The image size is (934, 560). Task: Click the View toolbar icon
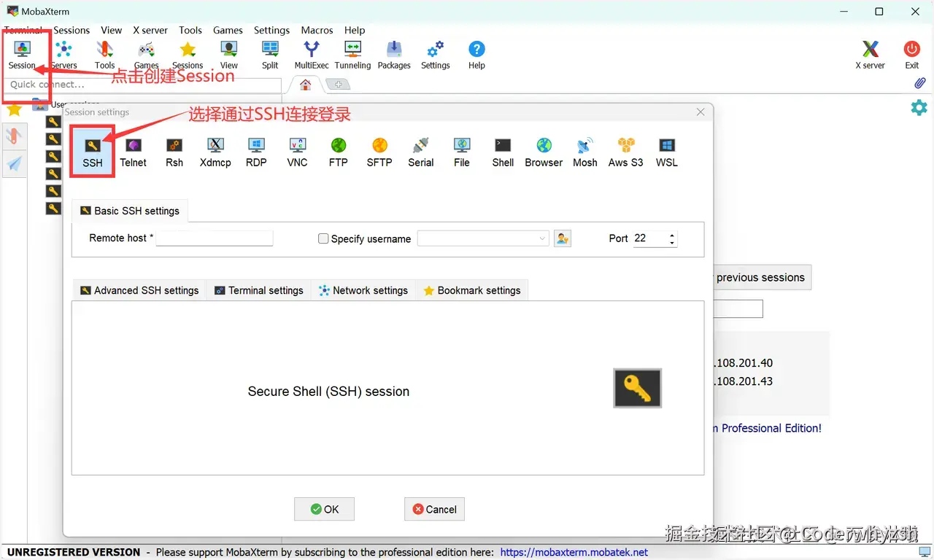coord(229,55)
